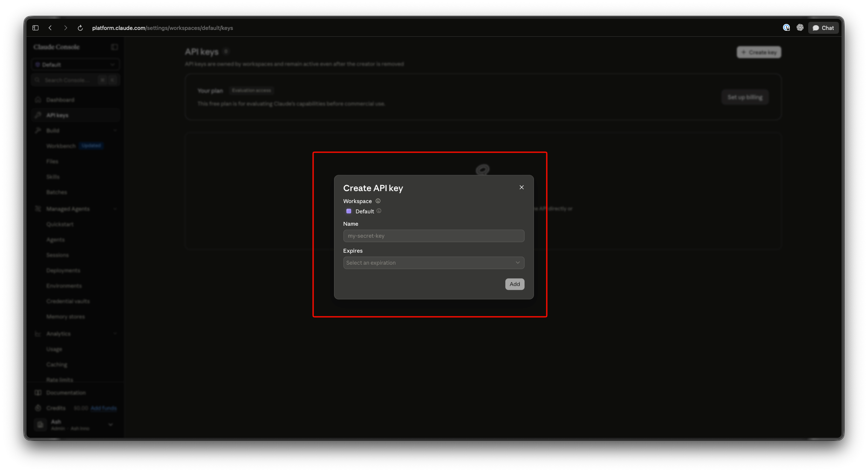
Task: Reload the page with the refresh icon
Action: (x=80, y=28)
